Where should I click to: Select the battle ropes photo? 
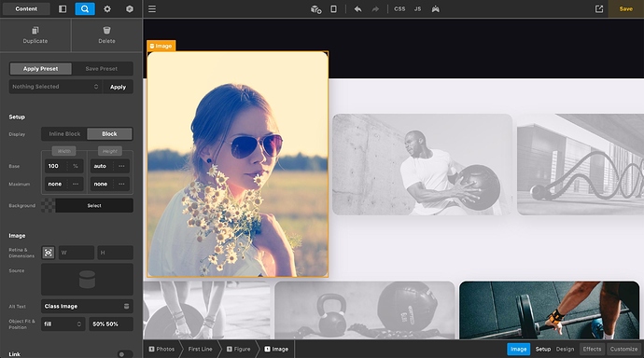[581, 164]
